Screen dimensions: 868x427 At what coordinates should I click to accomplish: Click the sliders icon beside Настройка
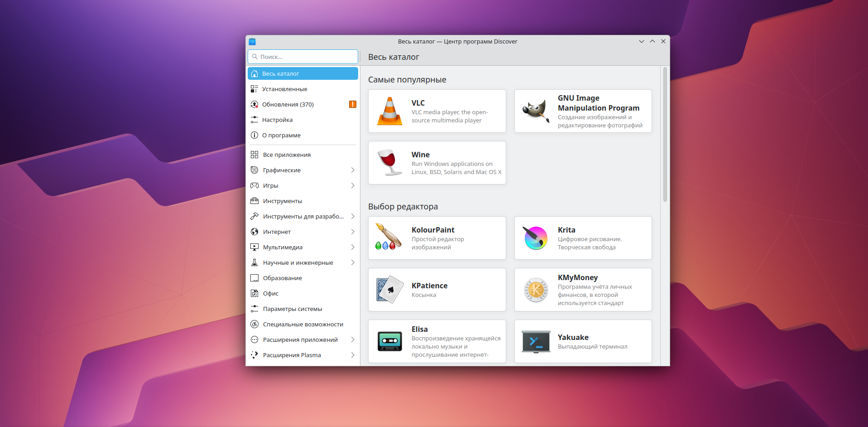coord(254,120)
